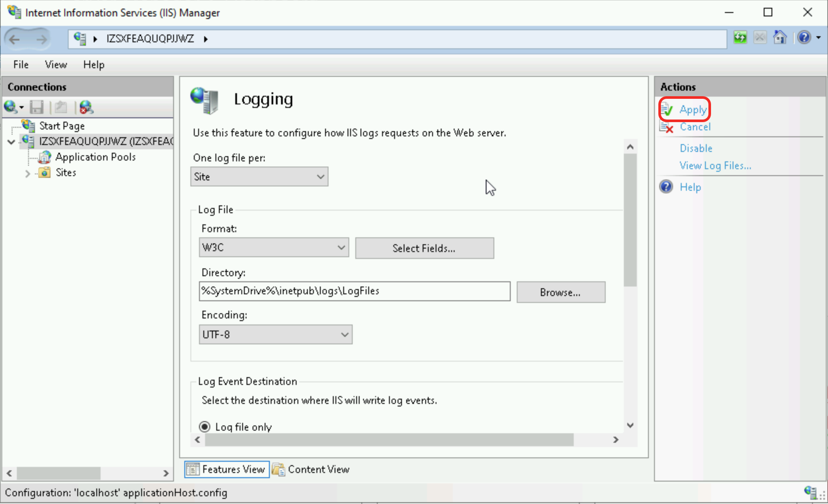This screenshot has width=828, height=504.
Task: Click the Select Fields button
Action: click(424, 248)
